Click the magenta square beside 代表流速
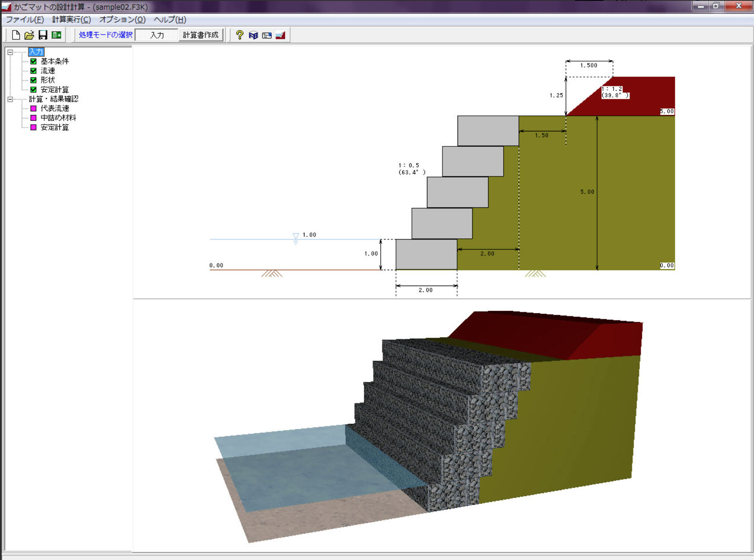 (33, 109)
